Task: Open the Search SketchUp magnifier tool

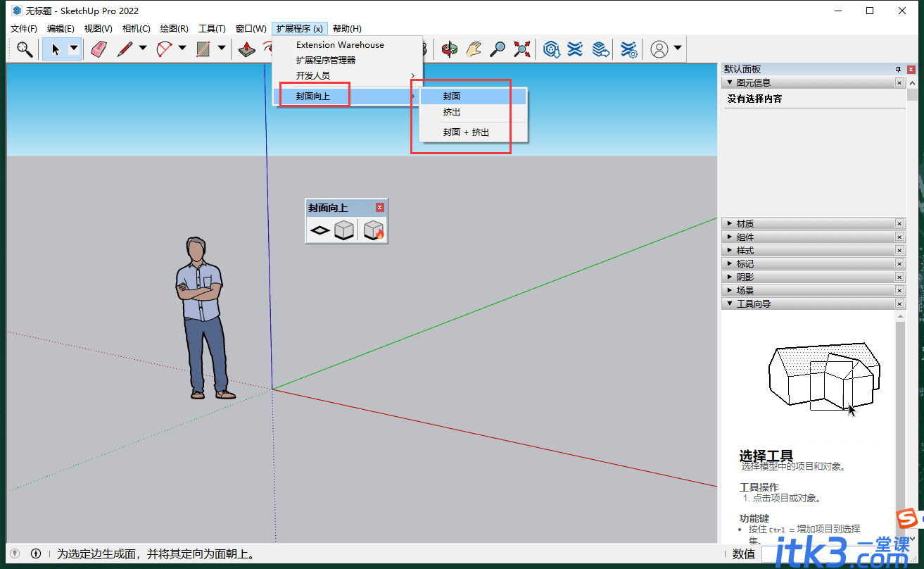Action: 25,49
